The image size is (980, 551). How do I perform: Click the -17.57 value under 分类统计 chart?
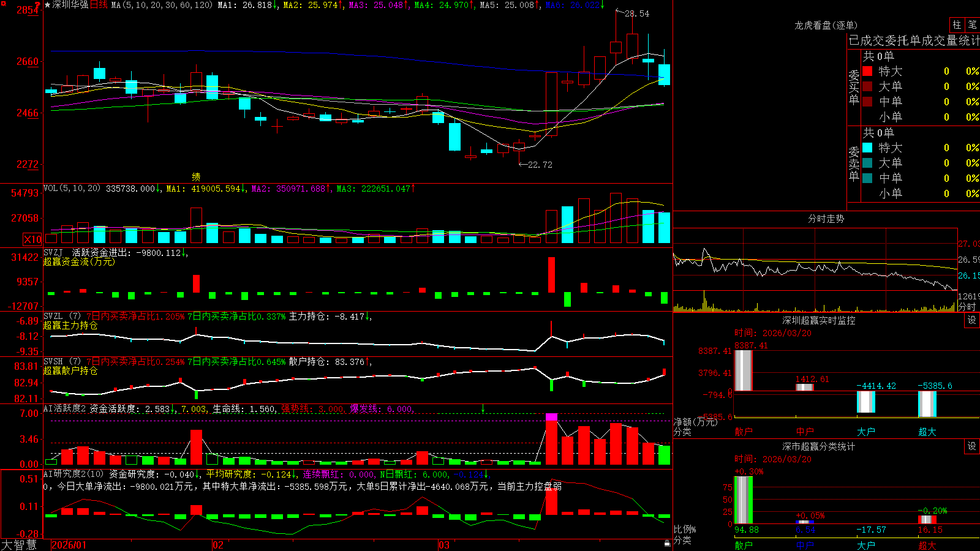871,530
